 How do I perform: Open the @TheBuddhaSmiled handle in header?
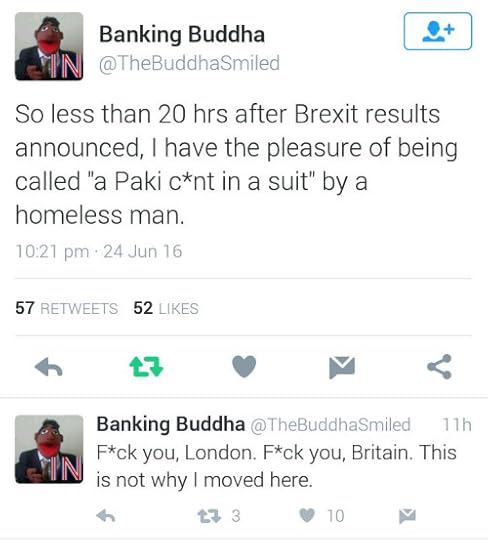189,63
